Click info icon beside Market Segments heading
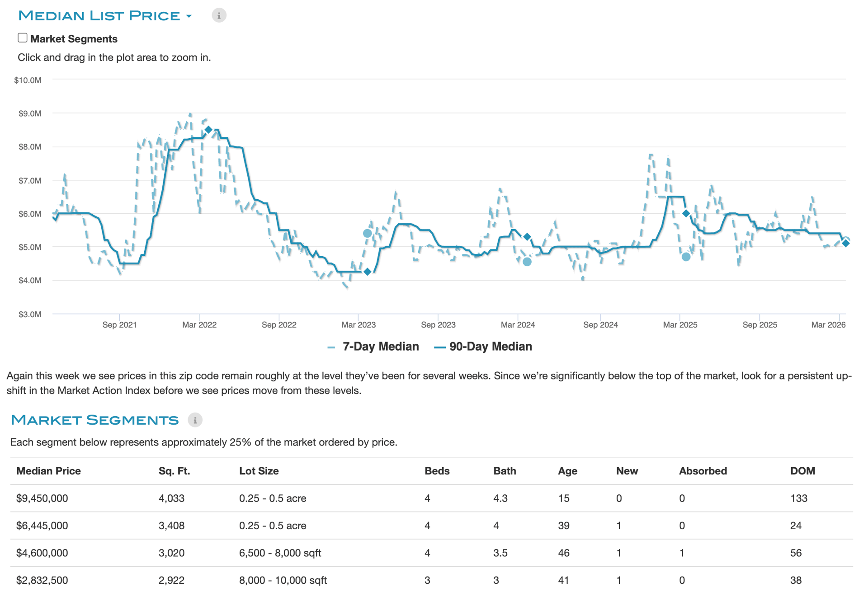The width and height of the screenshot is (868, 596). pos(195,420)
